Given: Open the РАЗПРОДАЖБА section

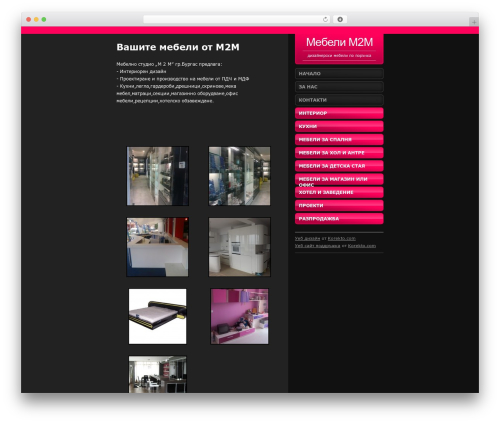Looking at the screenshot, I should click(339, 219).
